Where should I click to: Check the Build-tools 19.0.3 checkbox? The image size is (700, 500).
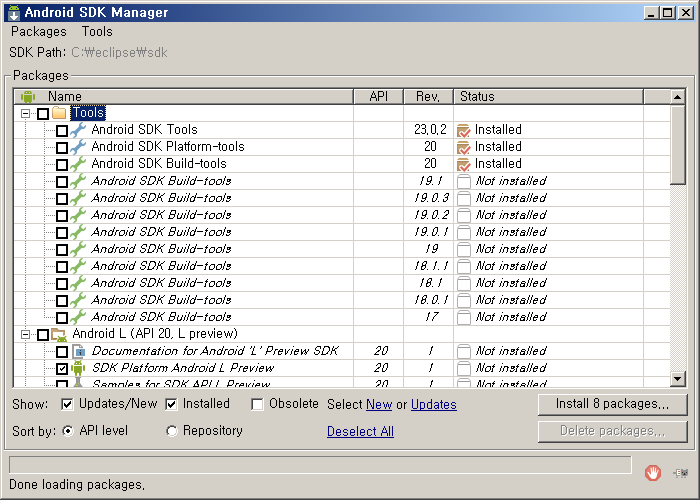[x=62, y=199]
